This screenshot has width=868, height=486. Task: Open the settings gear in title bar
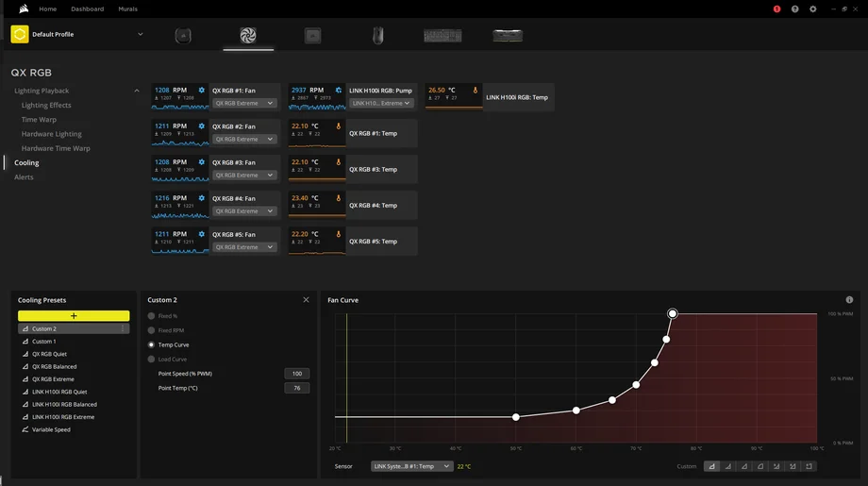coord(812,8)
